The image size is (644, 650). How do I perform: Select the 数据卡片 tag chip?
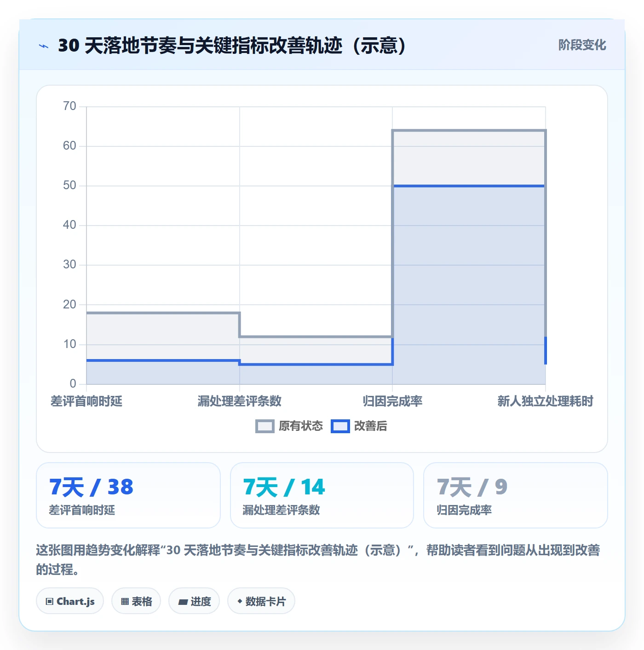261,601
